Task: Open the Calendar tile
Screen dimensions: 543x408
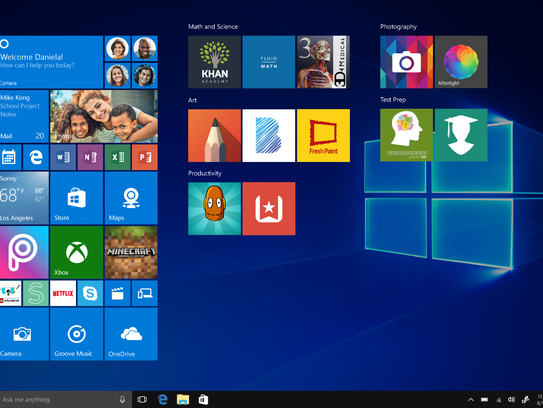Action: [9, 157]
